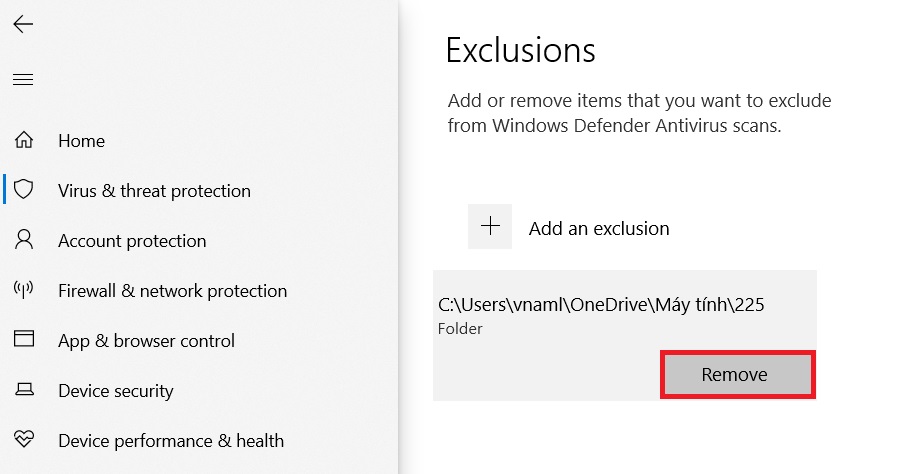The width and height of the screenshot is (903, 474).
Task: Click the Virus & threat protection shield icon
Action: point(24,190)
